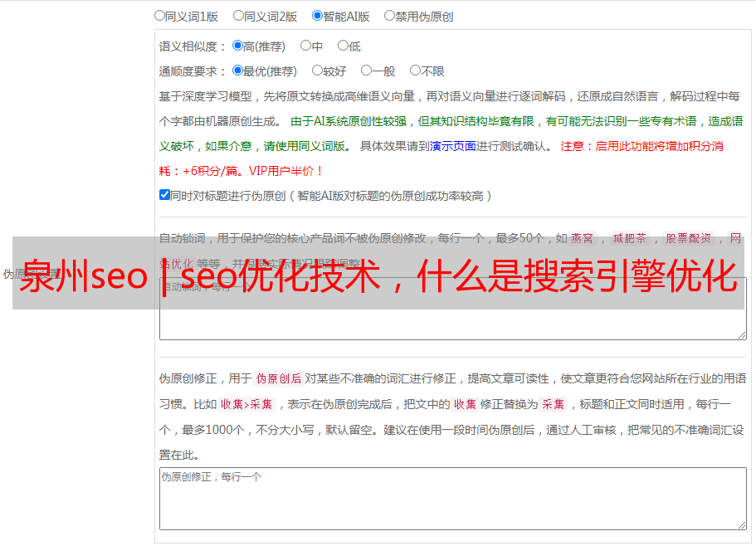
Task: Select the 同义词1版 radio option
Action: tap(159, 16)
